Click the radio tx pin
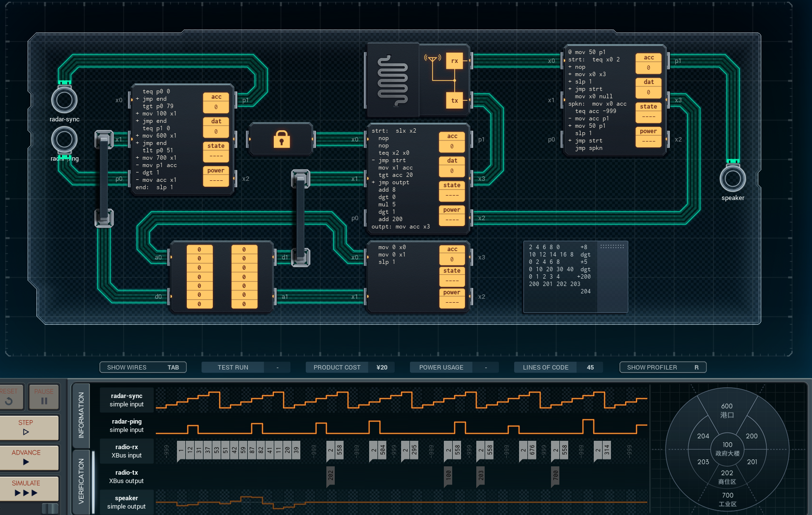 [455, 101]
